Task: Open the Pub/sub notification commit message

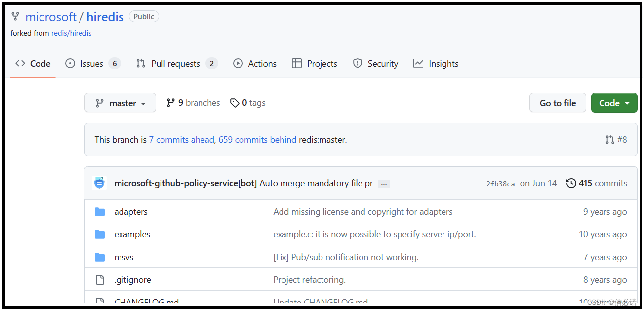Action: coord(346,257)
